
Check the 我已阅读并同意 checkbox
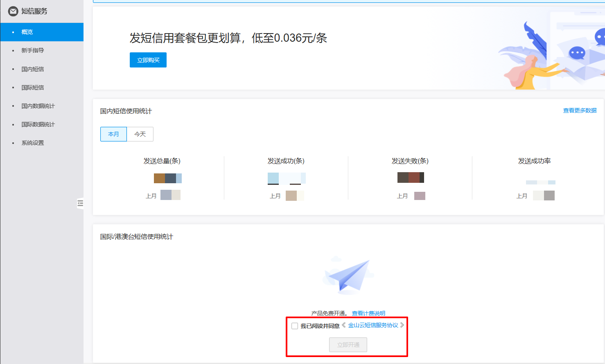(x=295, y=326)
